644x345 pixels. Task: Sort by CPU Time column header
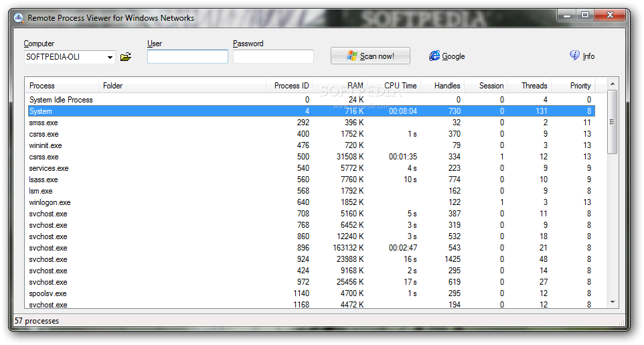click(394, 86)
